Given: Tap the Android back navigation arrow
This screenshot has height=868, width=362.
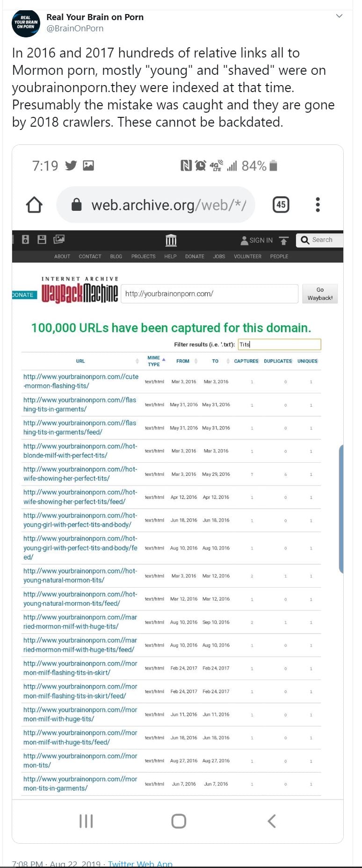Looking at the screenshot, I should tap(272, 821).
